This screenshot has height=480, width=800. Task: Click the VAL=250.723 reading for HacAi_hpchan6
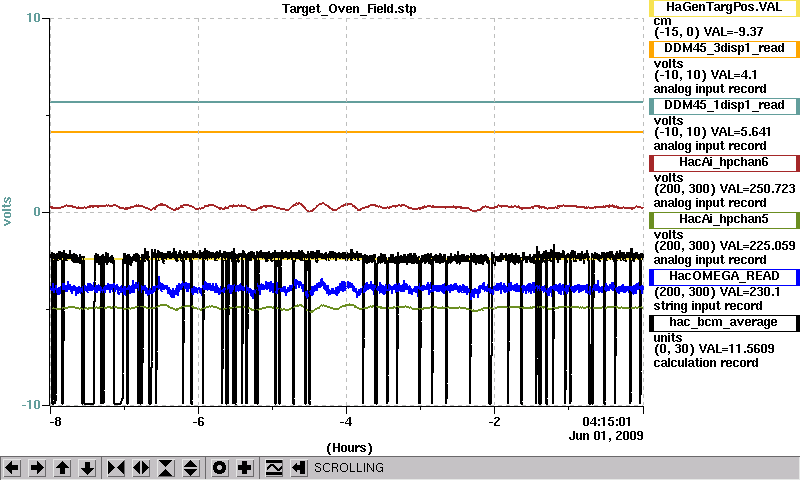[758, 189]
